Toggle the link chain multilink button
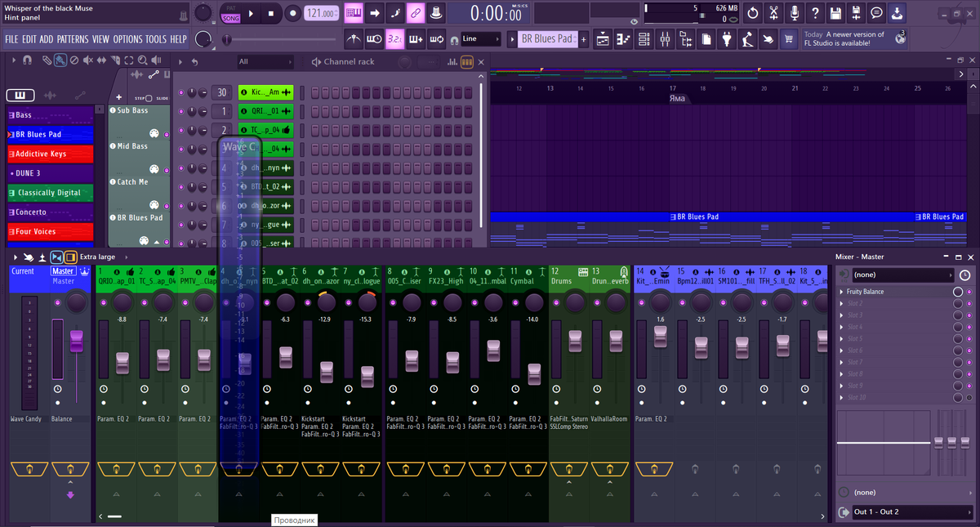 [x=416, y=13]
